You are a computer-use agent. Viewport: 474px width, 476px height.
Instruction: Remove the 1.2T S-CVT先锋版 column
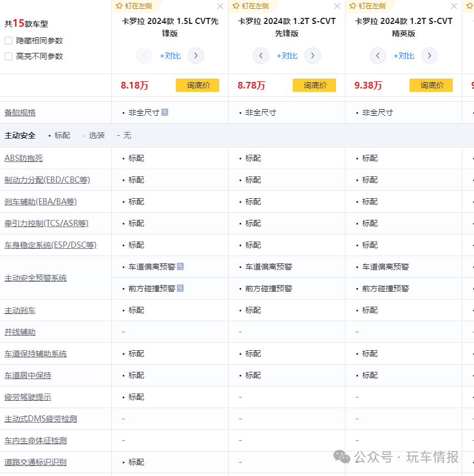click(x=337, y=6)
